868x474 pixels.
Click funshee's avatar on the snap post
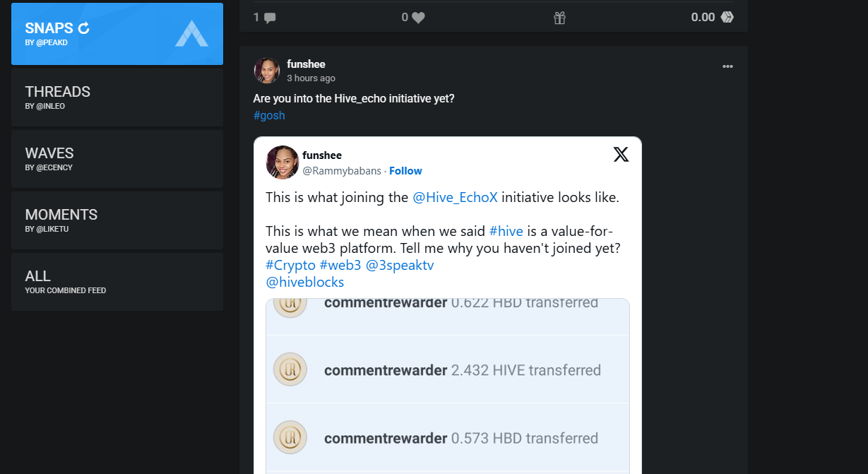coord(267,71)
